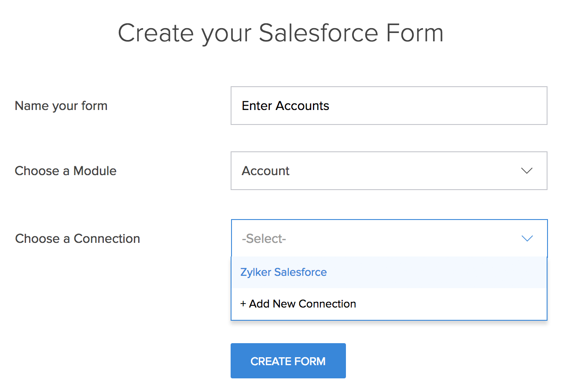Click the blue chevron in the Connection field
The image size is (566, 392).
527,238
